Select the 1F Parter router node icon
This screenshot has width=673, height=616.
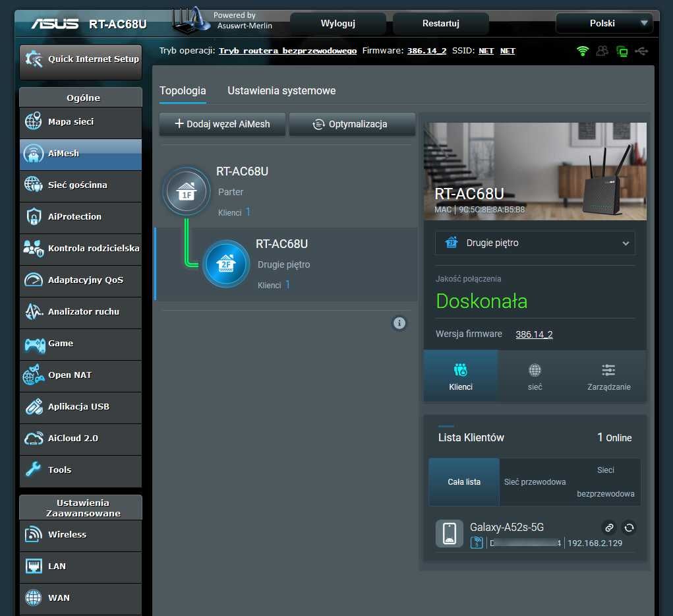click(187, 191)
